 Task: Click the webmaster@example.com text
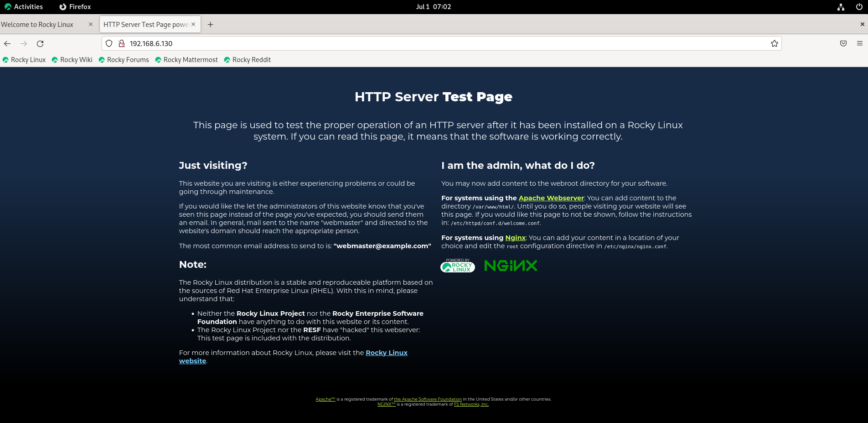tap(382, 246)
